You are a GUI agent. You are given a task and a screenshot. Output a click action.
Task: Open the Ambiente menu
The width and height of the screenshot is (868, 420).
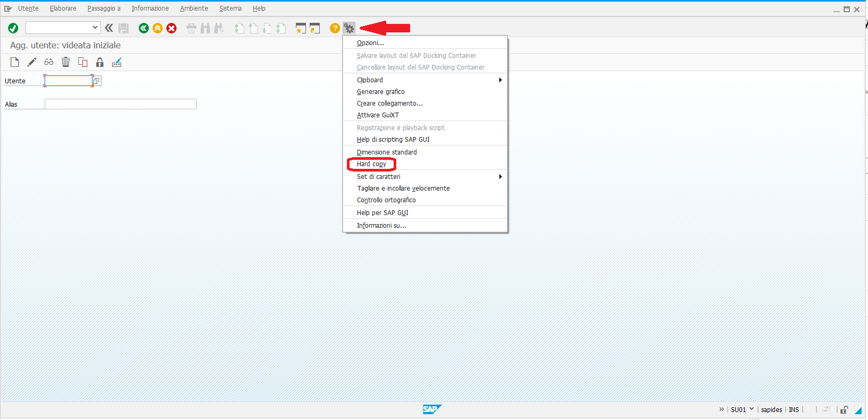(x=194, y=8)
